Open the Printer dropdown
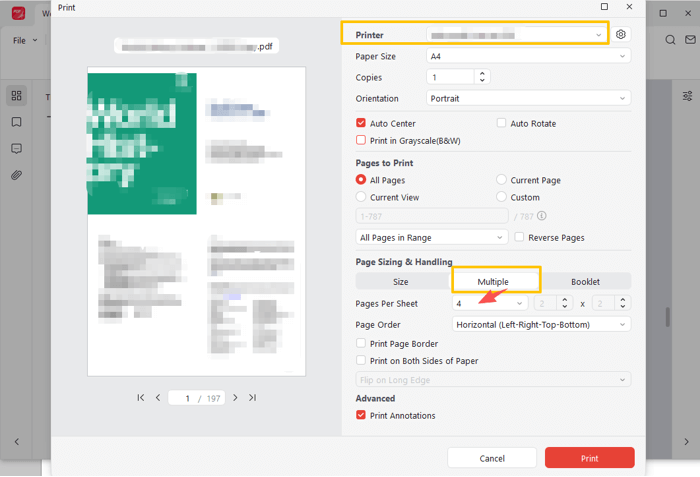 (x=517, y=34)
